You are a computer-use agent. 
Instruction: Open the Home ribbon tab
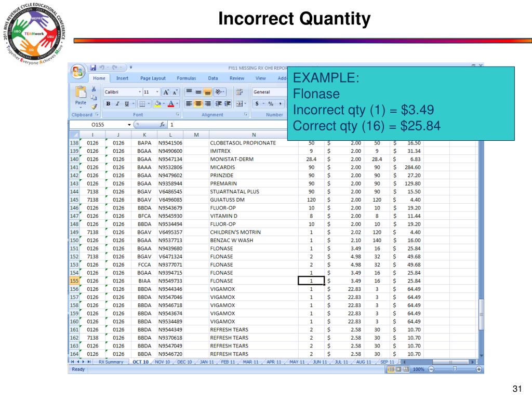(99, 78)
